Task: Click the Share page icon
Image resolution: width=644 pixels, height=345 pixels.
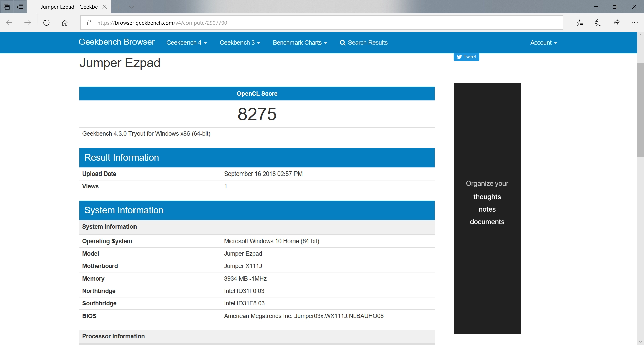Action: [x=616, y=23]
